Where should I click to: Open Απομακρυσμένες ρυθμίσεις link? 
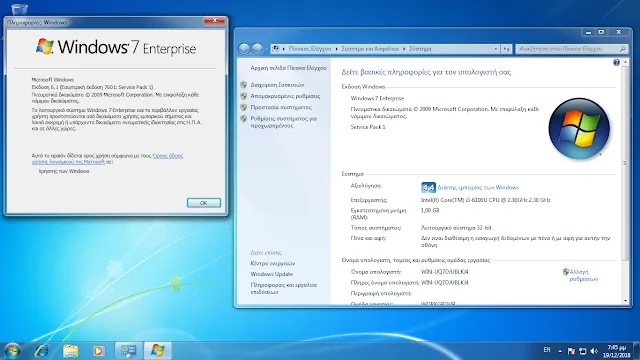click(285, 96)
